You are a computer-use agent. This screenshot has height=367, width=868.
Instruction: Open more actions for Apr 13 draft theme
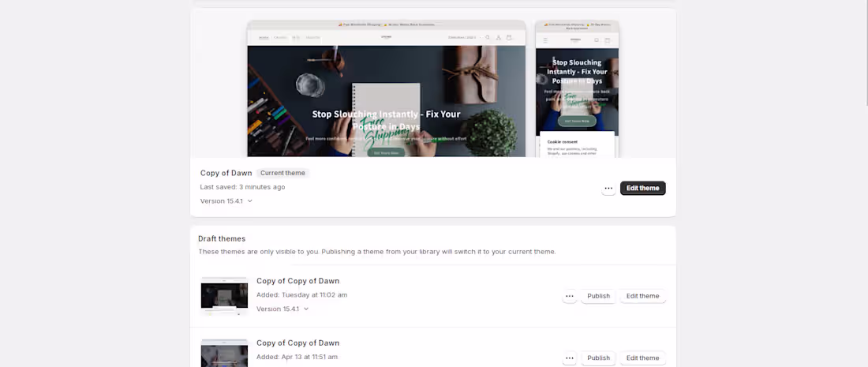[570, 358]
